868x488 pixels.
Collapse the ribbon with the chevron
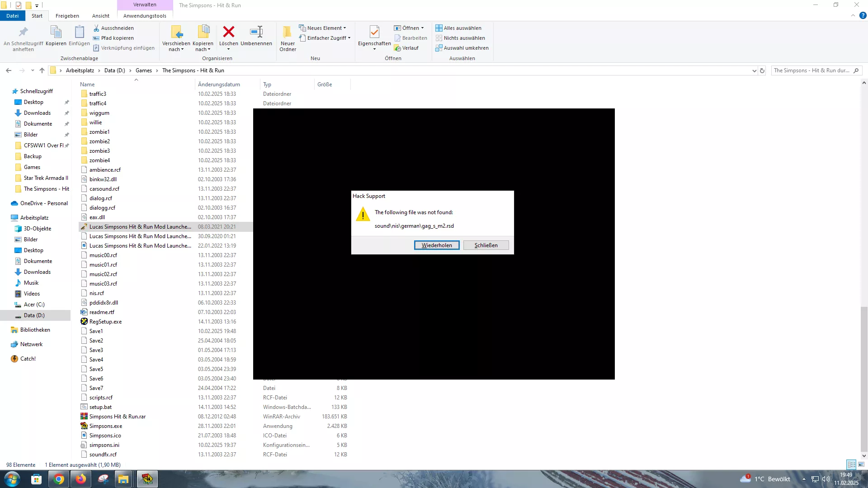point(853,15)
